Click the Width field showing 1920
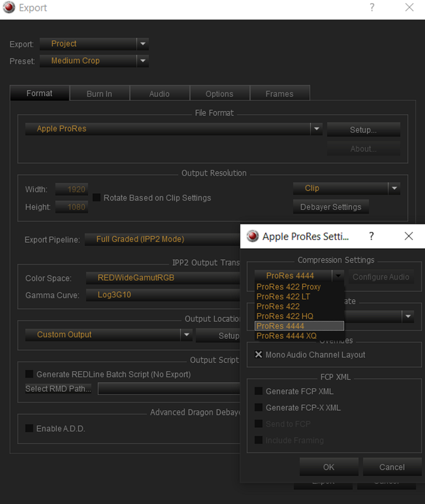This screenshot has height=504, width=425. pos(72,190)
